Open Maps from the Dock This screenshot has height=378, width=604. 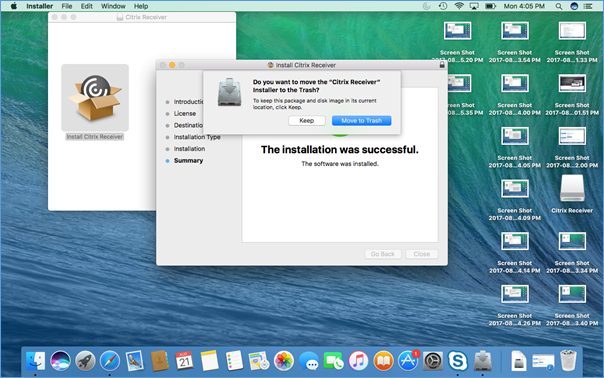(258, 361)
